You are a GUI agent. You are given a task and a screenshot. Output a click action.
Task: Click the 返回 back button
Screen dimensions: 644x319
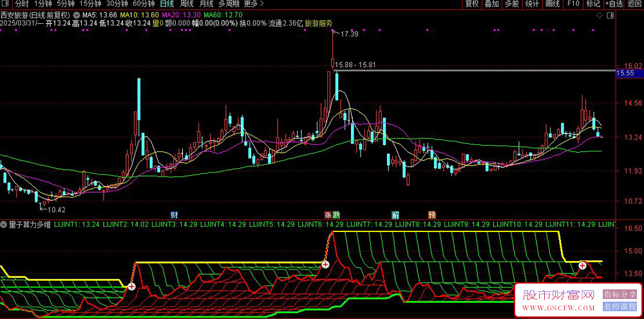[x=634, y=4]
